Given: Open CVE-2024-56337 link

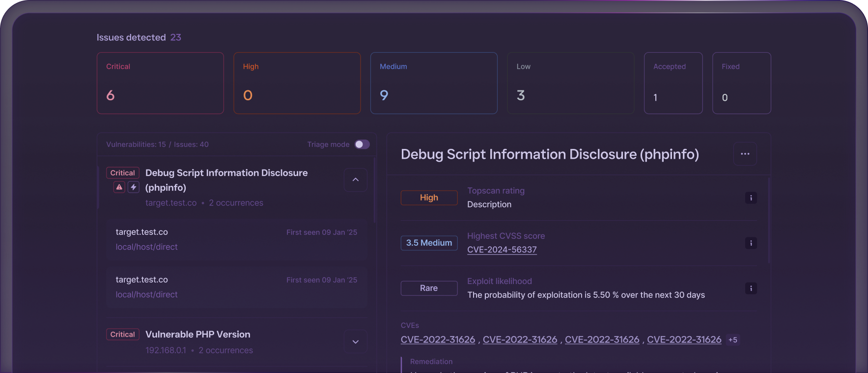Looking at the screenshot, I should [x=502, y=250].
